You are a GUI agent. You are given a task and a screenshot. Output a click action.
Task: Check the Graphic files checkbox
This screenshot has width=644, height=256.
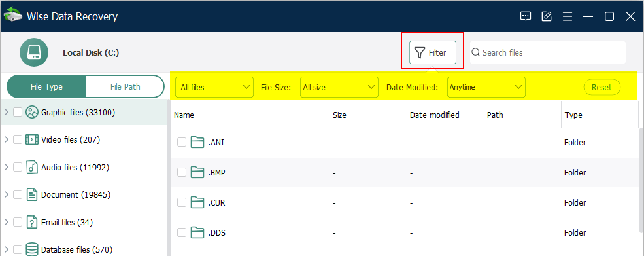(18, 112)
